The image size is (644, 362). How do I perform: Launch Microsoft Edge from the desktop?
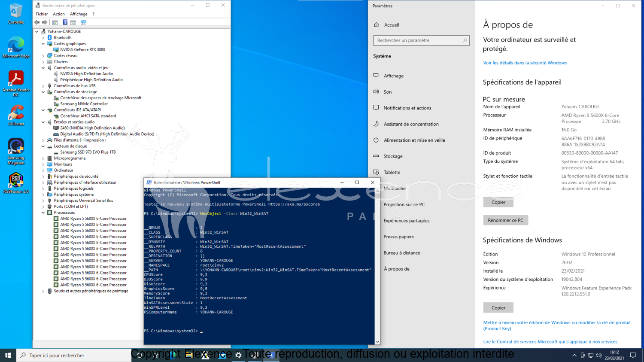(x=16, y=47)
